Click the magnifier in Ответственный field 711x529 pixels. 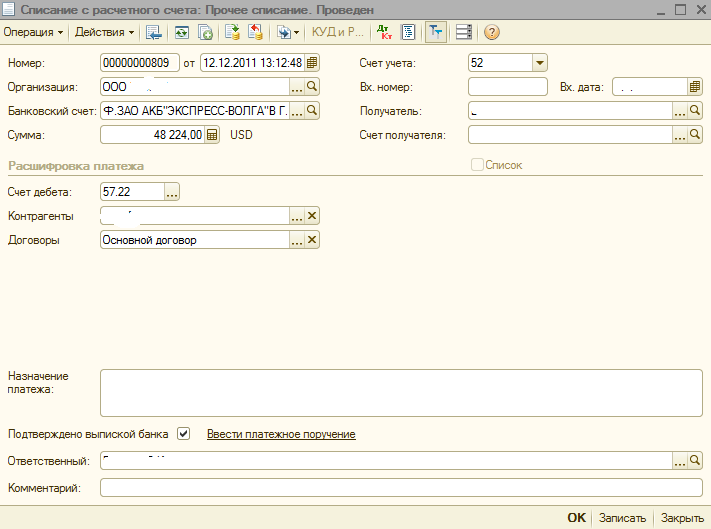click(694, 461)
